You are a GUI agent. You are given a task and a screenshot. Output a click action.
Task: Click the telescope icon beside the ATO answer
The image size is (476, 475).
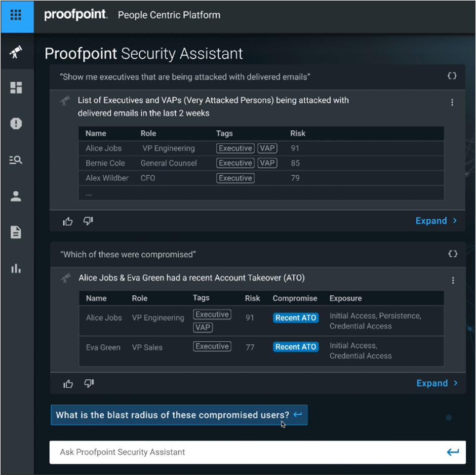[x=65, y=278]
